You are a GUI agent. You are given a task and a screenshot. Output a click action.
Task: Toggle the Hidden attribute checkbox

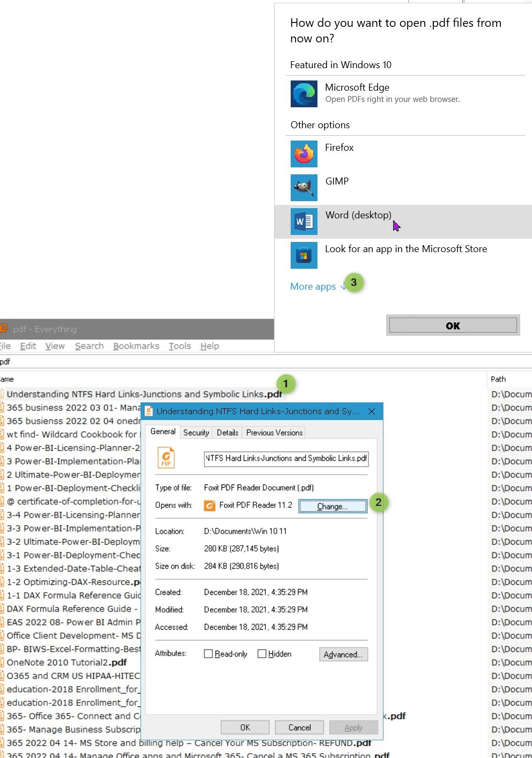click(262, 653)
